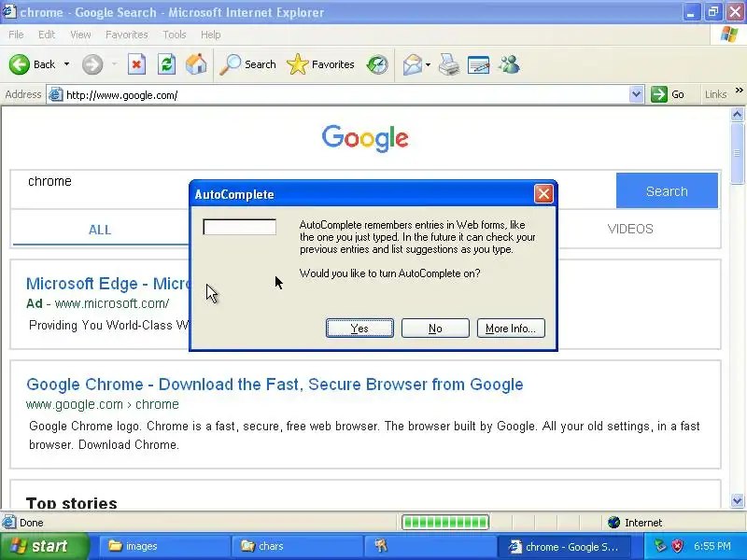Click the Internet zone globe icon
Screen dimensions: 747x560
point(613,523)
